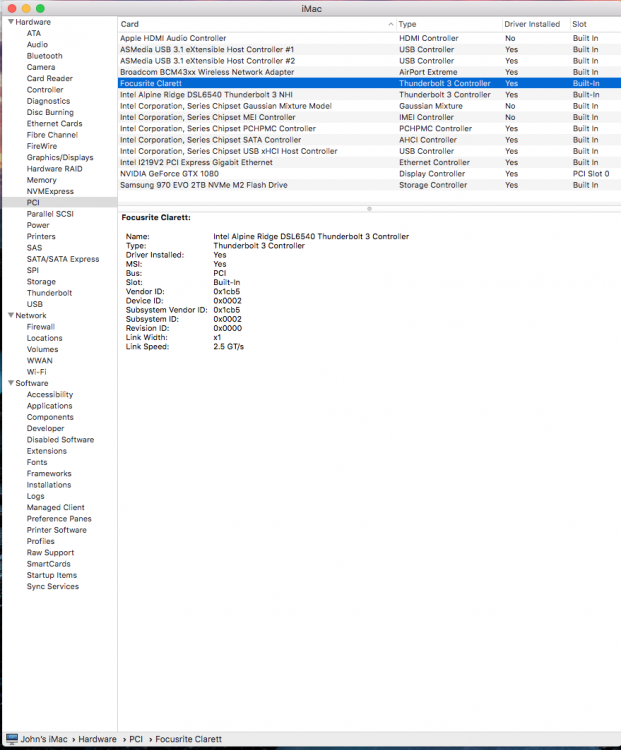
Task: Select ASMedia USB 3.1 Host Controller #1 row
Action: point(369,49)
